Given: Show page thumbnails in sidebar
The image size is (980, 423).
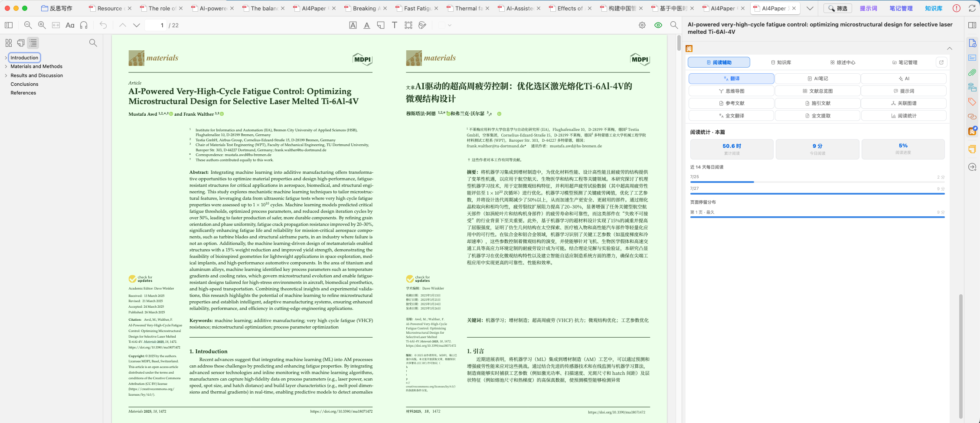Looking at the screenshot, I should tap(9, 43).
